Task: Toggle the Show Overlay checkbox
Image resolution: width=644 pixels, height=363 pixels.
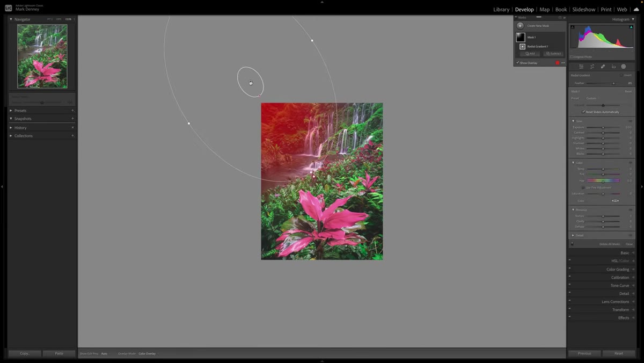Action: [518, 63]
